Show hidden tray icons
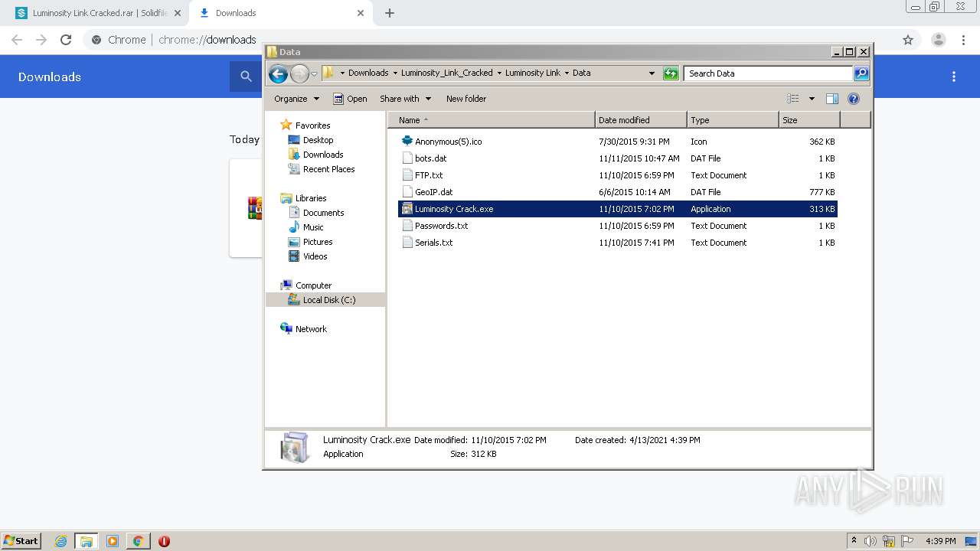Screen dimensions: 980x551 click(x=854, y=541)
